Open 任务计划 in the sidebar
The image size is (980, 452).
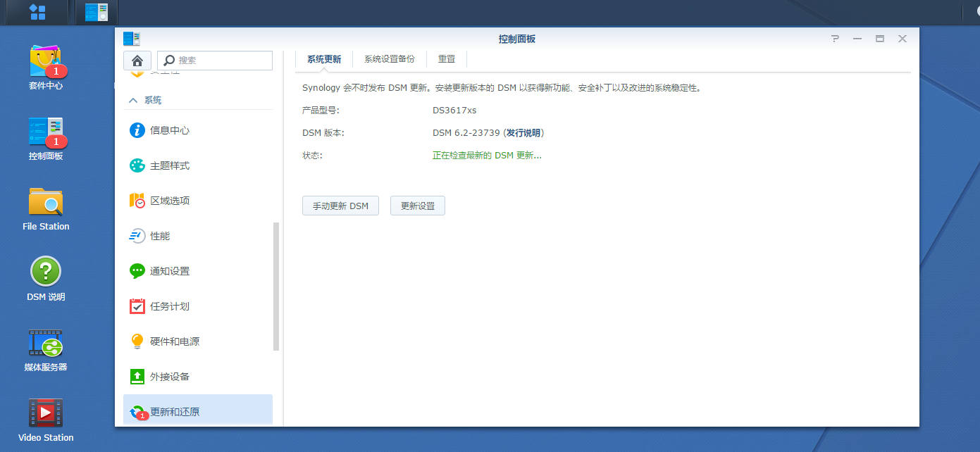coord(198,306)
